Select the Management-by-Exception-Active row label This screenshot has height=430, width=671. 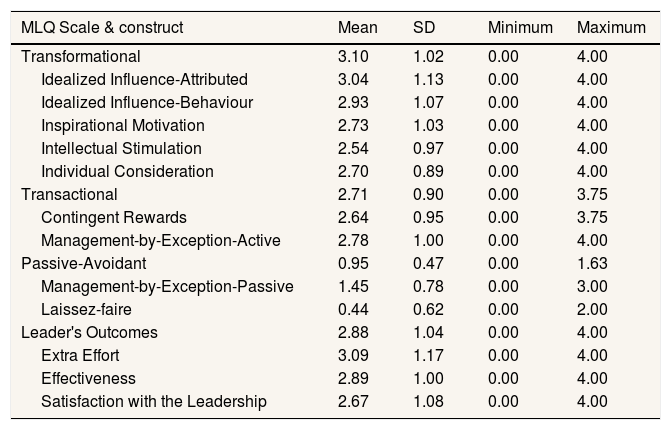[161, 240]
